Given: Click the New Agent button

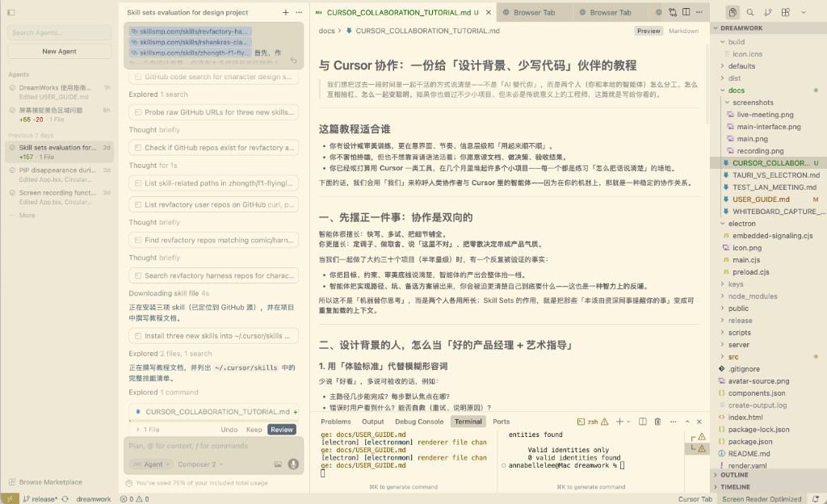Looking at the screenshot, I should click(60, 51).
